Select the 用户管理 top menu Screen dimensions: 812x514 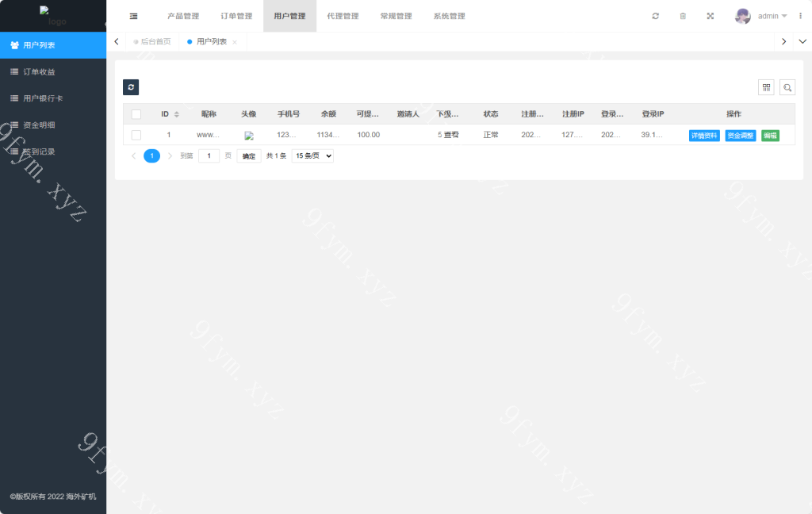pyautogui.click(x=290, y=16)
